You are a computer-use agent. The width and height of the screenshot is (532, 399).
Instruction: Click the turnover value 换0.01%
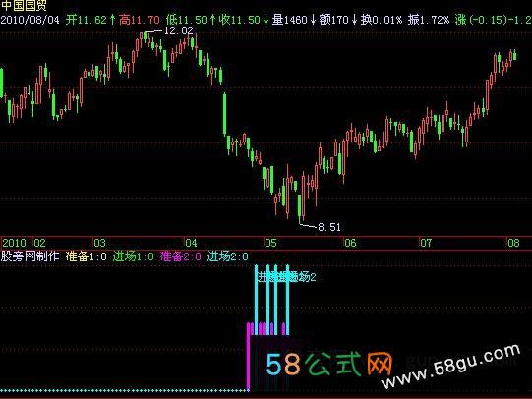pyautogui.click(x=382, y=20)
